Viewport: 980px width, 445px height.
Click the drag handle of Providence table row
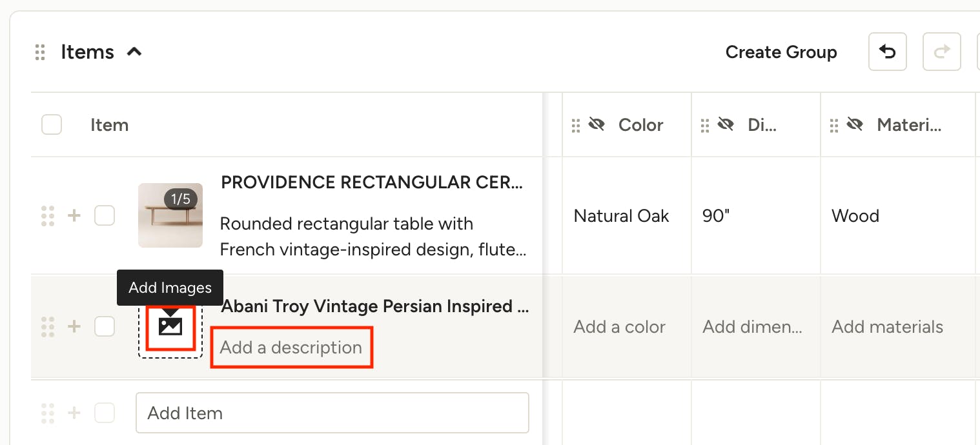point(48,215)
